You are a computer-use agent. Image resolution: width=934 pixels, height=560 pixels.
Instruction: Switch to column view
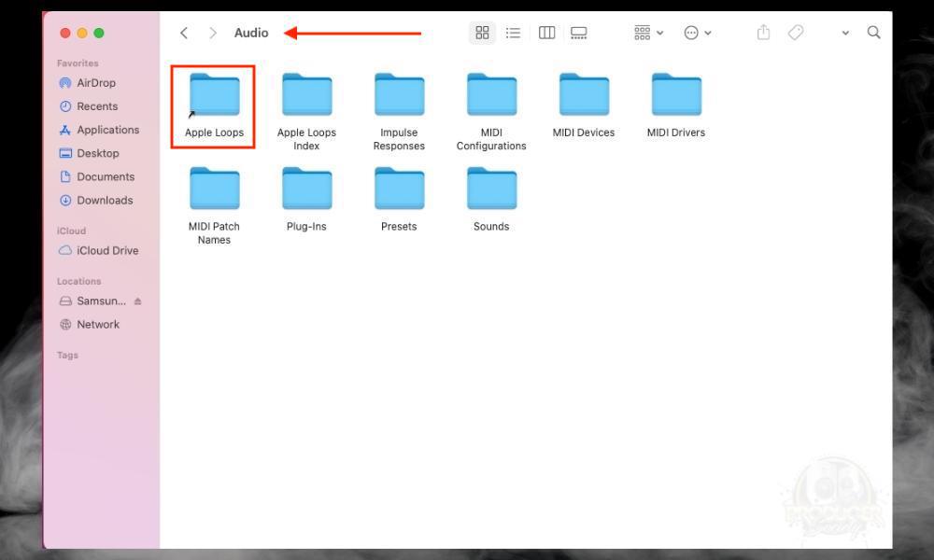tap(546, 32)
